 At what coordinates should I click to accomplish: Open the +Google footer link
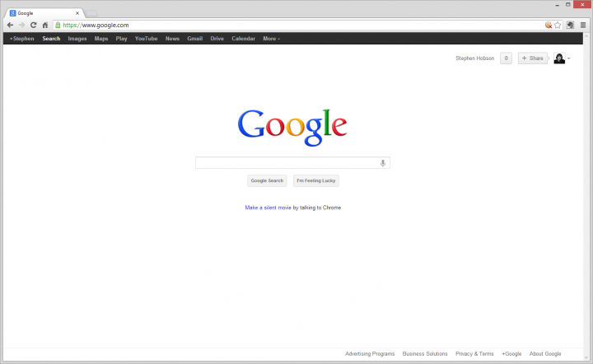point(511,354)
